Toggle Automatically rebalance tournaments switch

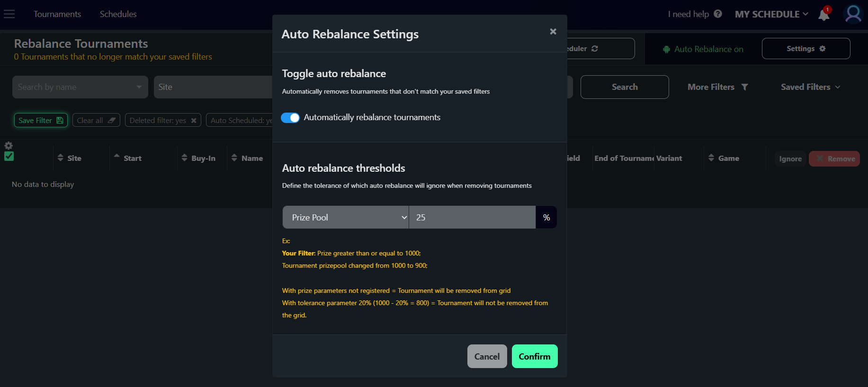click(290, 118)
